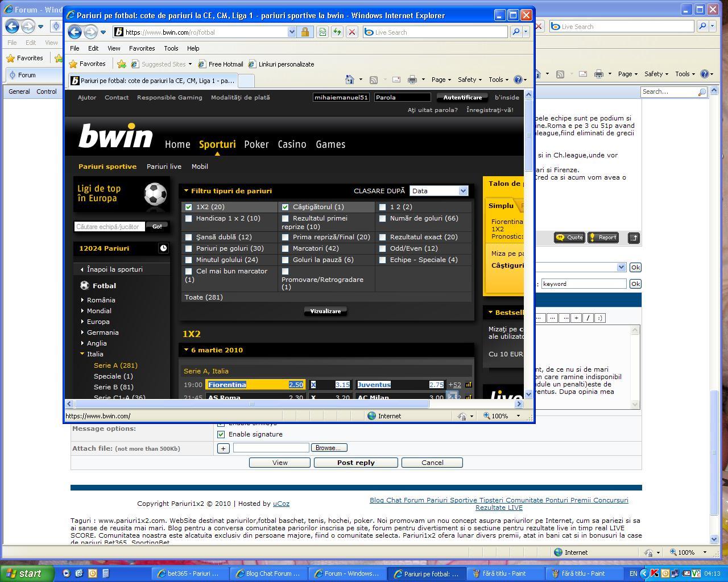This screenshot has height=582, width=728.
Task: Click the Vizualizare button
Action: (325, 311)
